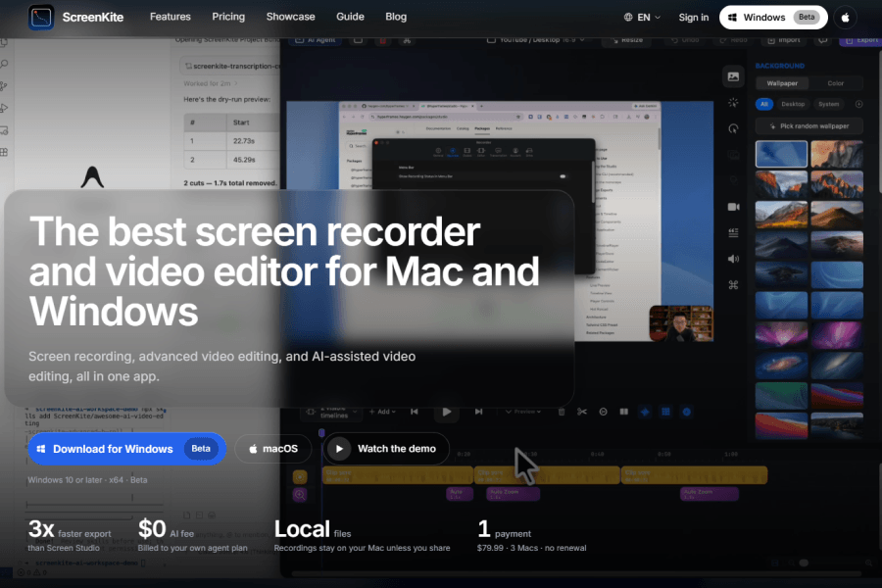882x588 pixels.
Task: Go to the Showcase page
Action: (290, 17)
